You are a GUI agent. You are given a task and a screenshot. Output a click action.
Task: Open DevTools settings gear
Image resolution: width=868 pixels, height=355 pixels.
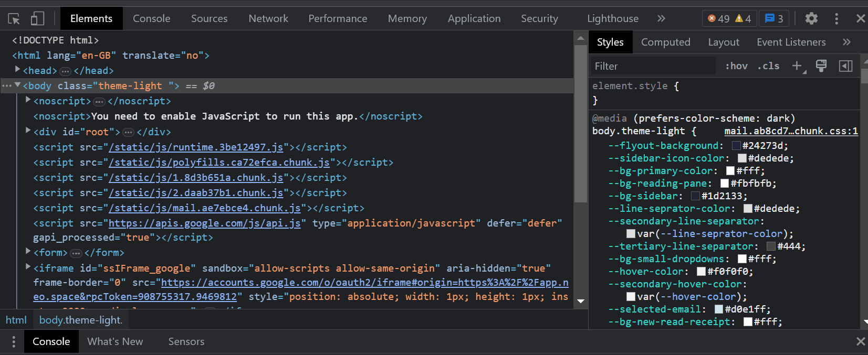tap(811, 18)
